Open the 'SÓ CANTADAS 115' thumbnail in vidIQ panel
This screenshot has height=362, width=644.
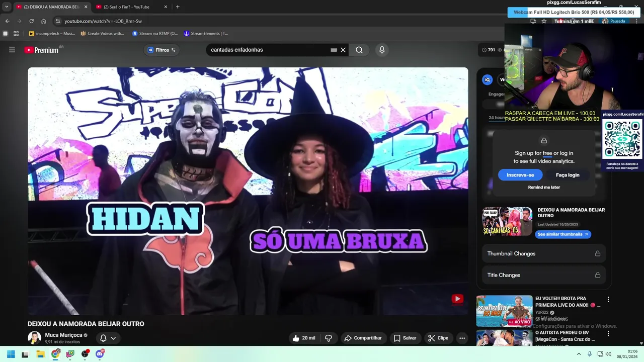pos(507,221)
